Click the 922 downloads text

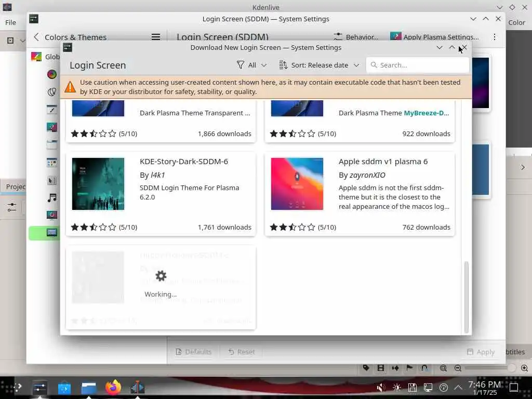click(427, 134)
